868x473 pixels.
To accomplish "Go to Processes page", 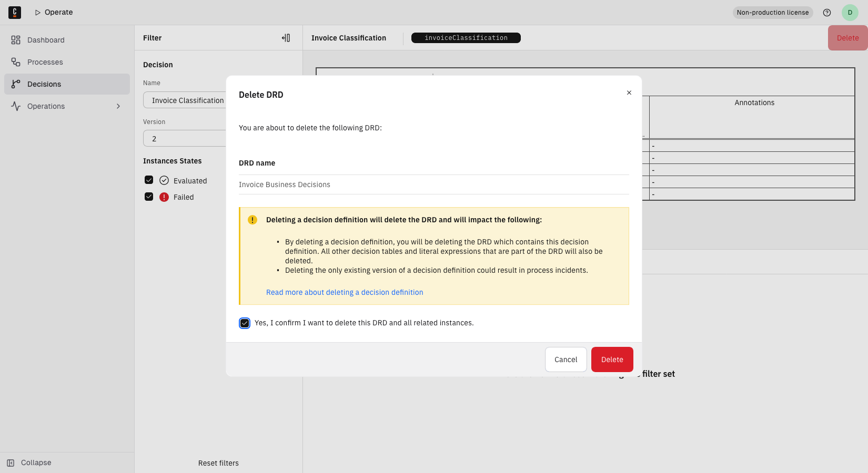I will (67, 62).
